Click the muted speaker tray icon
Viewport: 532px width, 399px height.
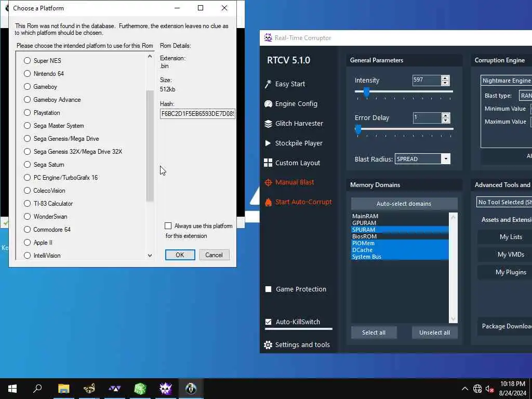coord(489,389)
